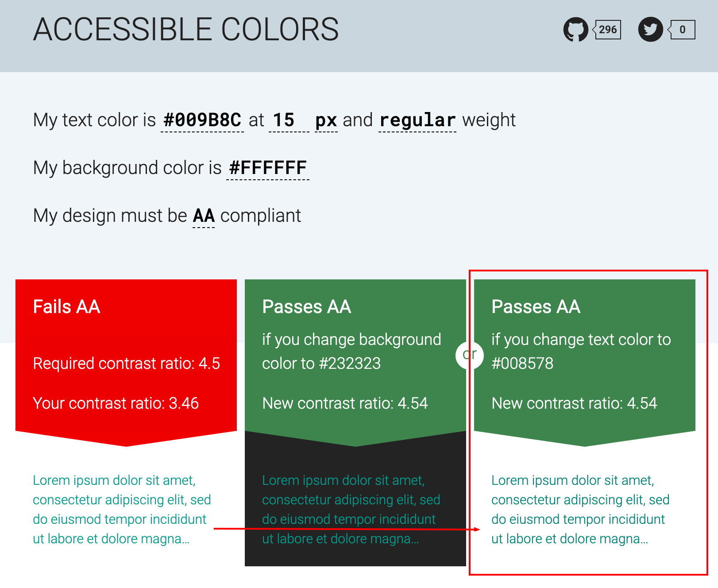Open the regular weight dropdown
Viewport: 718px width, 588px height.
click(417, 120)
